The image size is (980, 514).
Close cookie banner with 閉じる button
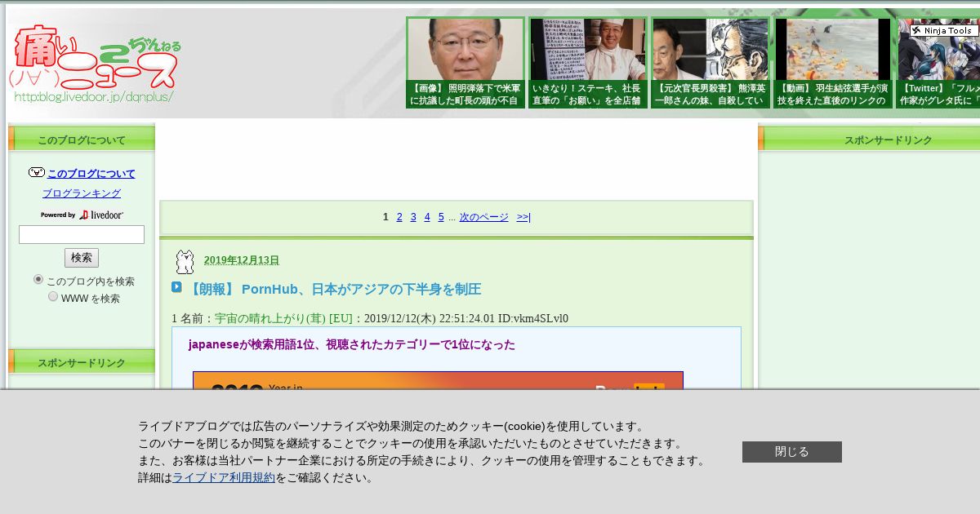[x=792, y=452]
